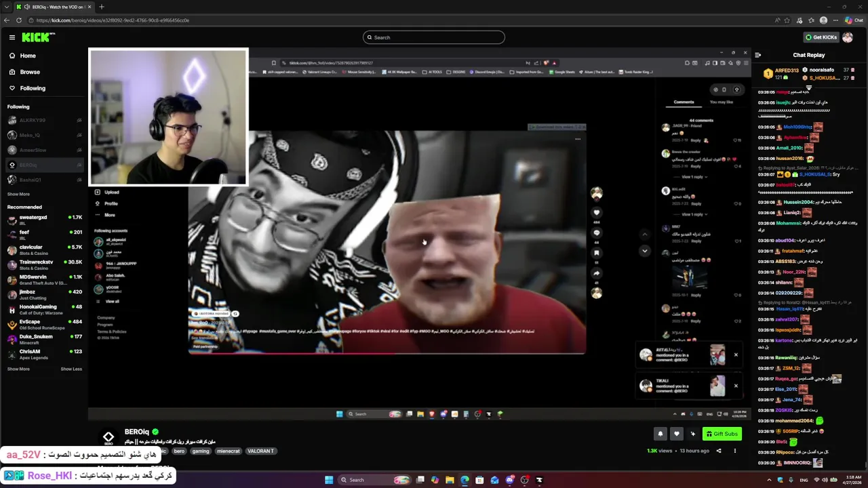Go back in the browser
The image size is (868, 488).
pos(7,20)
